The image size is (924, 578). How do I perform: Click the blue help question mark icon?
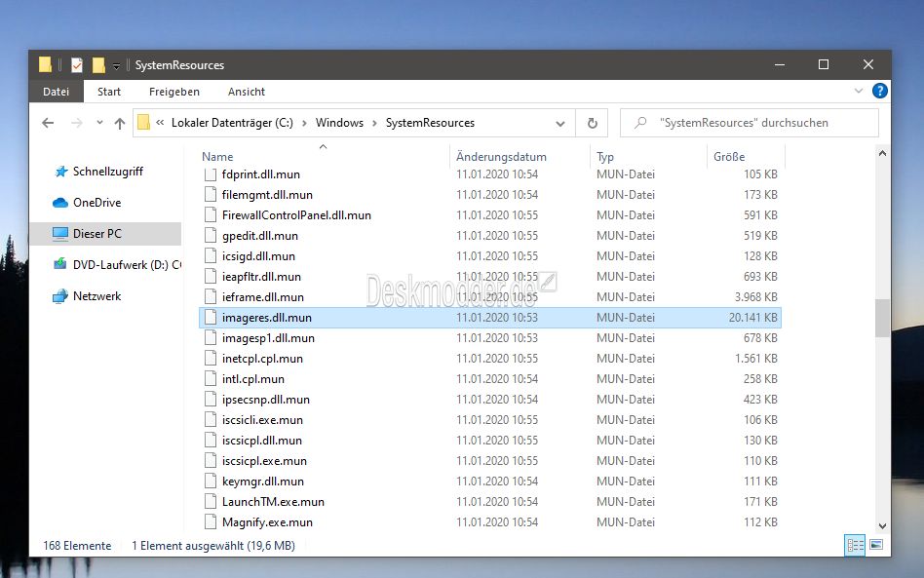pyautogui.click(x=879, y=91)
